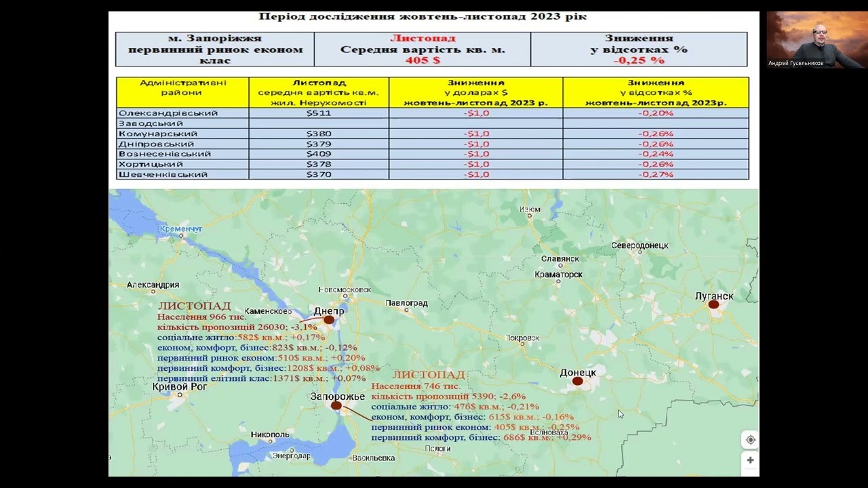The image size is (868, 488).
Task: Click the red Донецк city marker
Action: pos(577,382)
